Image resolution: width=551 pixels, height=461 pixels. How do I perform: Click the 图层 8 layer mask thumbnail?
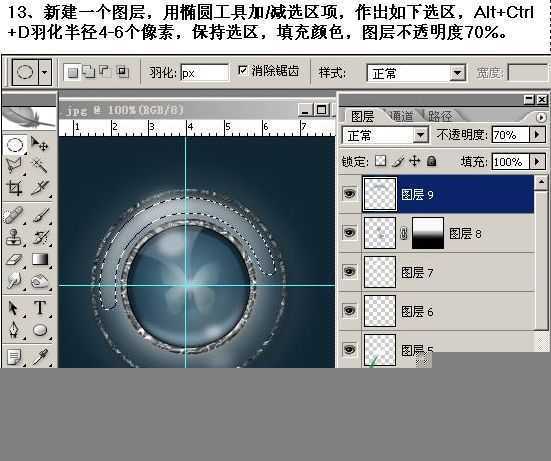pos(428,233)
